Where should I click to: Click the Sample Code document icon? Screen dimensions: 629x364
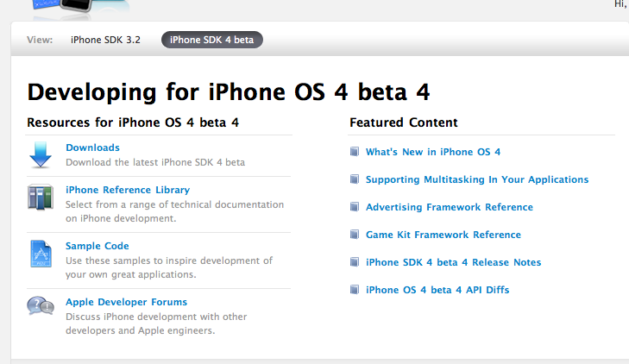(x=41, y=254)
